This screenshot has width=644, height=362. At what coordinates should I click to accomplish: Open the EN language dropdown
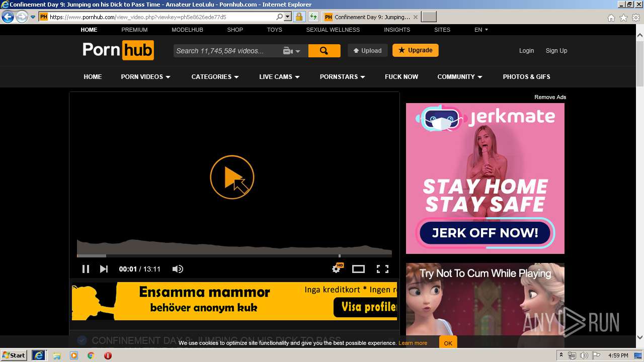pos(481,30)
